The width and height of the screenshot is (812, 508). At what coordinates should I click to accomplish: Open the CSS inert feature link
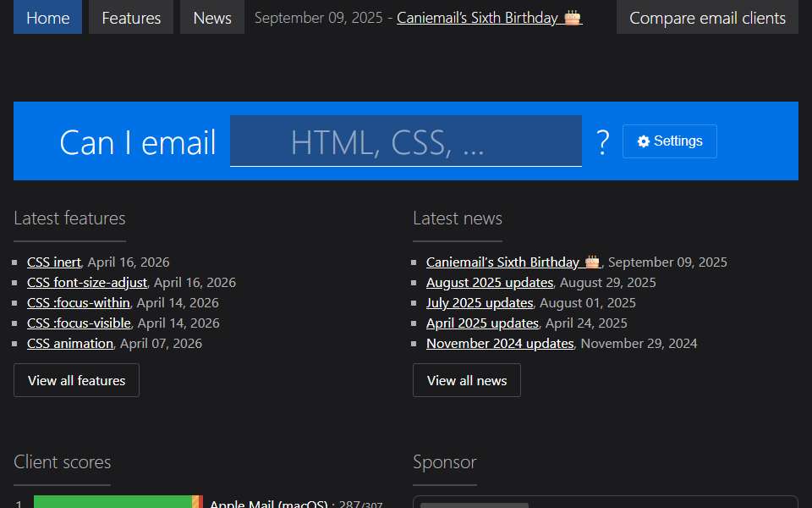54,262
